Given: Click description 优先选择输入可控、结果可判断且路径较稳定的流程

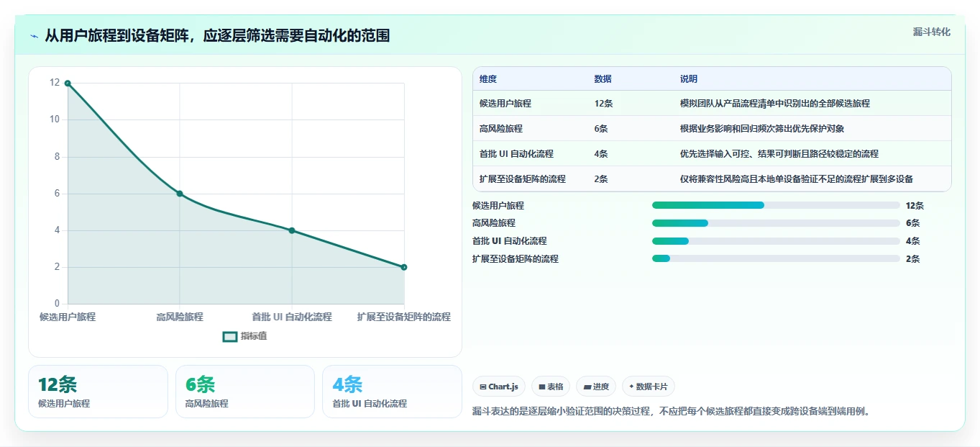Looking at the screenshot, I should point(779,154).
